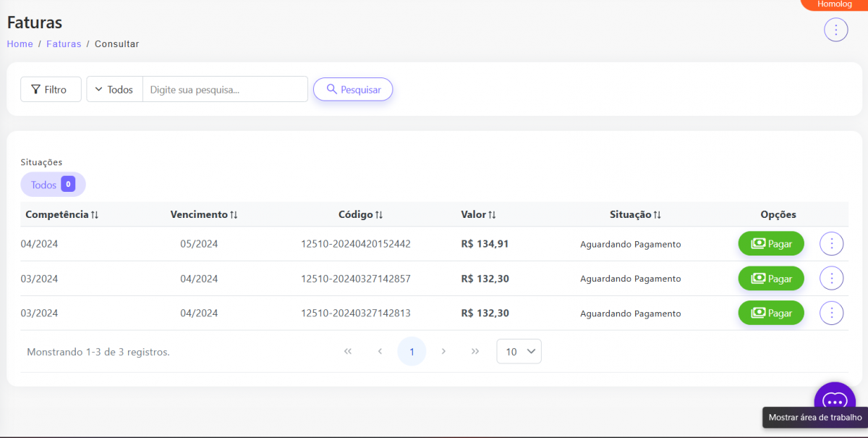The height and width of the screenshot is (438, 868).
Task: Open options menu for invoice 12510-20240420152442
Action: pos(831,244)
